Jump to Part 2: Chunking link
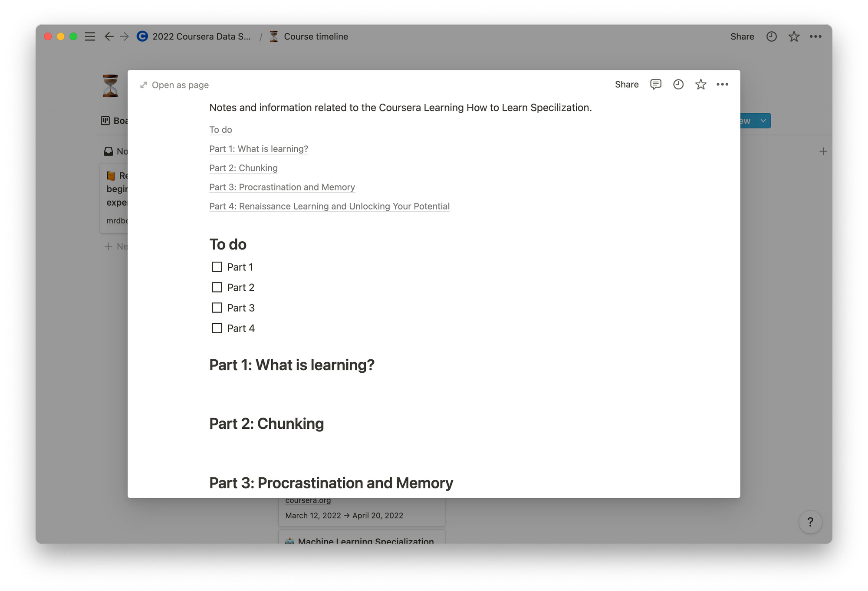Viewport: 868px width, 591px height. [x=243, y=168]
